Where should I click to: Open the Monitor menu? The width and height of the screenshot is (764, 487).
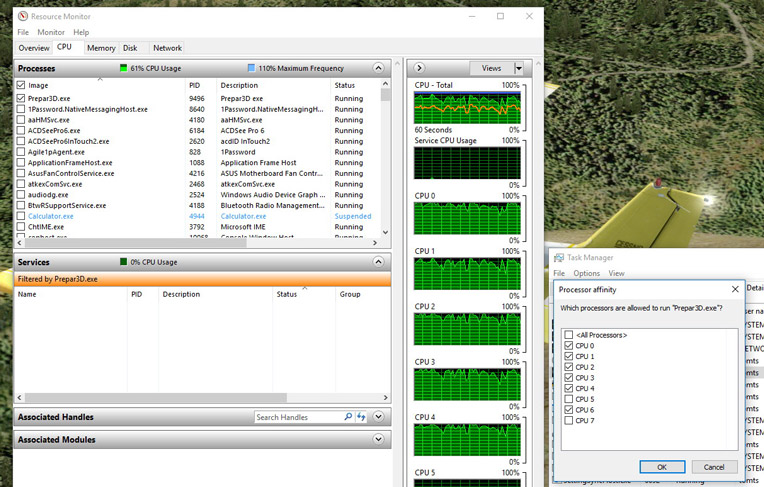[x=51, y=32]
